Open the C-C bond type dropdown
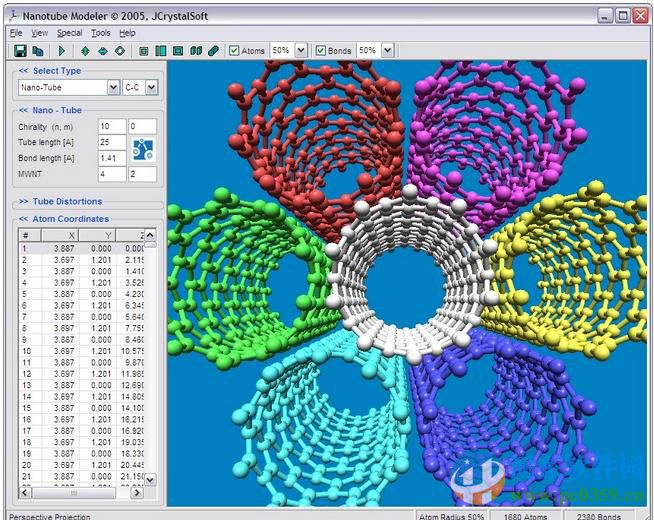The height and width of the screenshot is (520, 654). tap(151, 88)
